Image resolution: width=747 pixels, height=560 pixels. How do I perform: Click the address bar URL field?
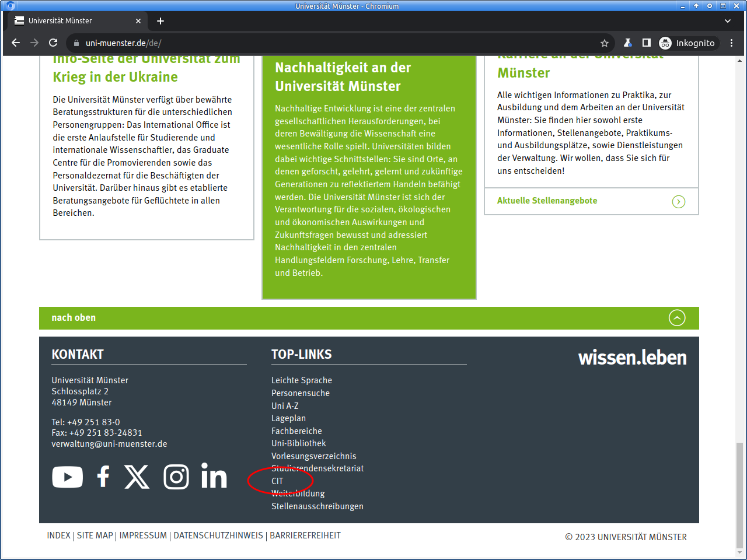pos(338,43)
